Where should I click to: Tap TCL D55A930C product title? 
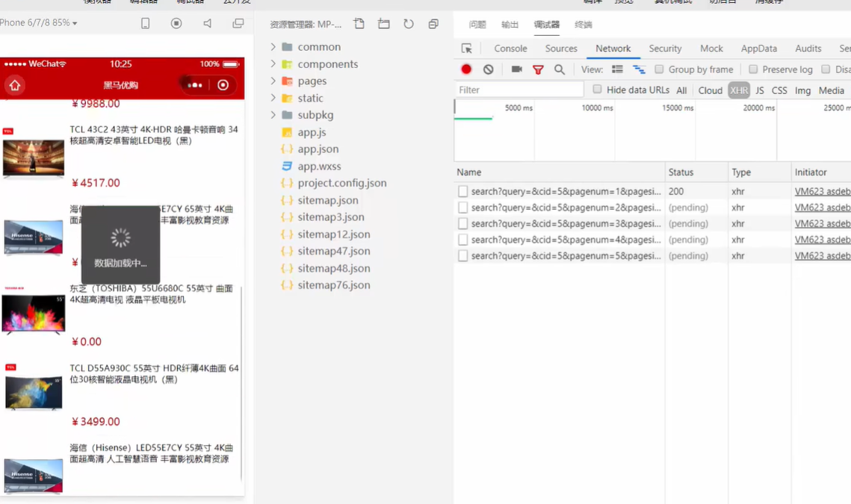point(154,374)
